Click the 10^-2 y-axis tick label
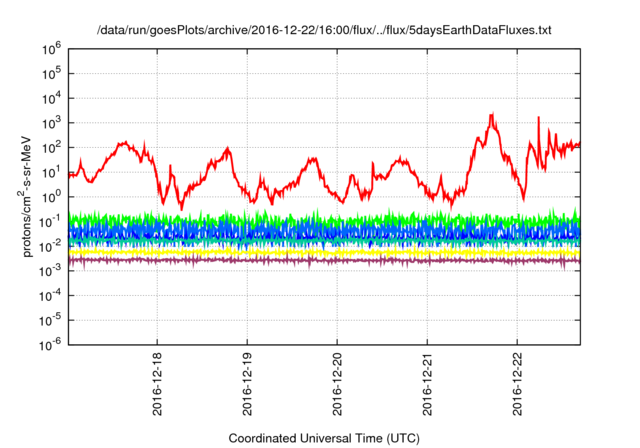 [50, 246]
